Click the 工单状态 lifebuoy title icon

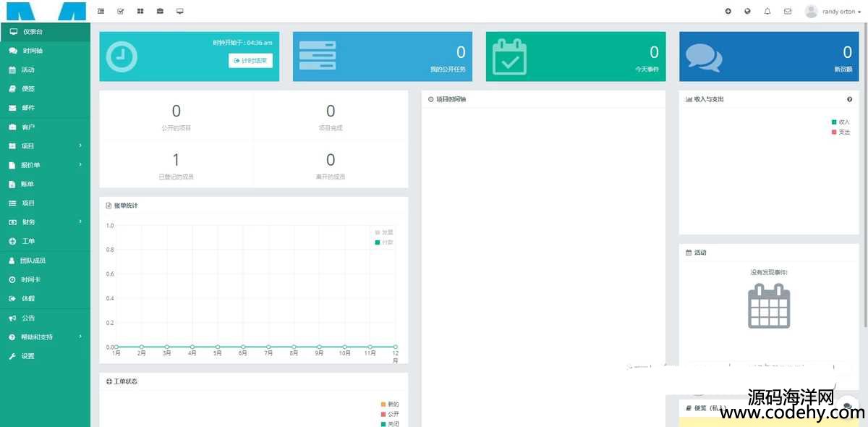click(109, 381)
